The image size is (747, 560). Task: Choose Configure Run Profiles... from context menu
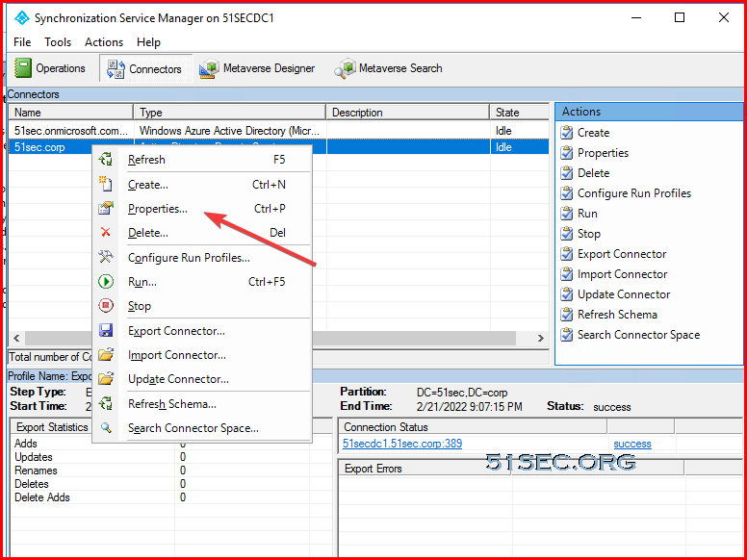189,258
